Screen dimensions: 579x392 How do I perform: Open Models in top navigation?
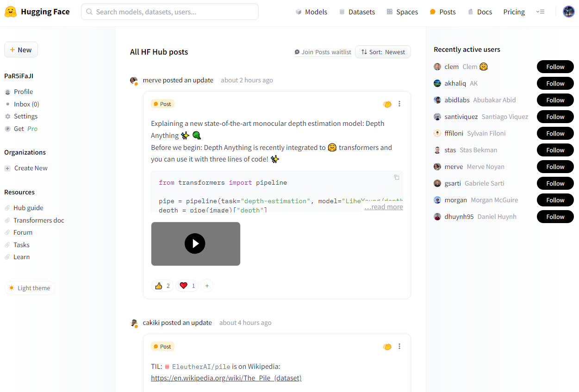click(x=311, y=12)
